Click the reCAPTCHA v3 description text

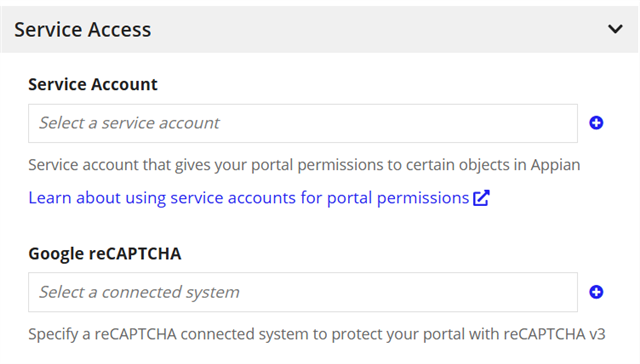coord(317,334)
